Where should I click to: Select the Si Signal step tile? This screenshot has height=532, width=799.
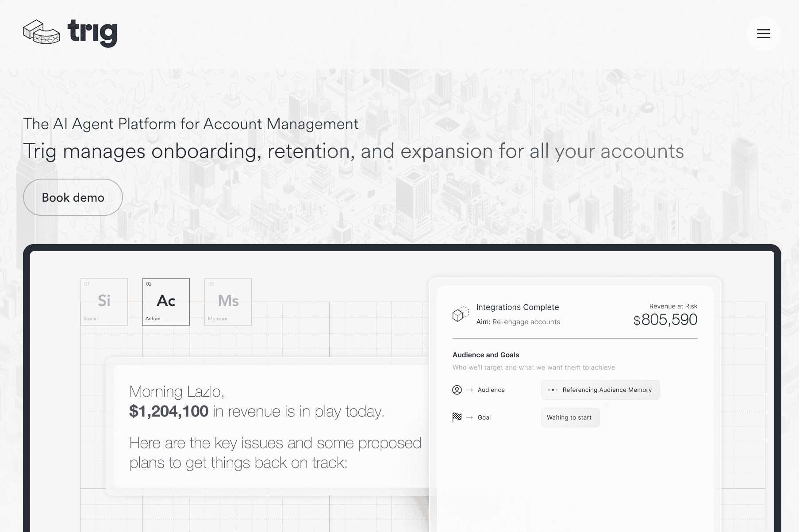[104, 302]
